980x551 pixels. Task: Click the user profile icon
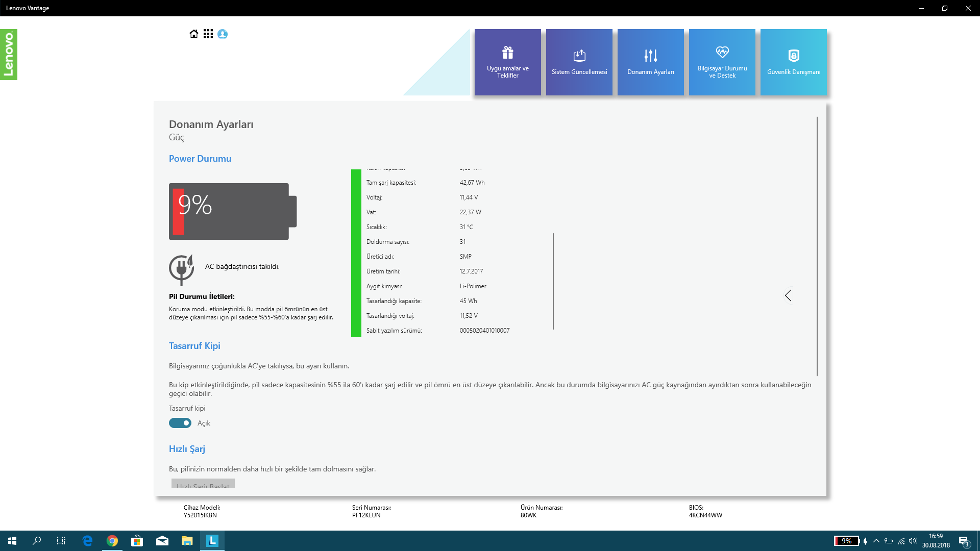pos(223,34)
